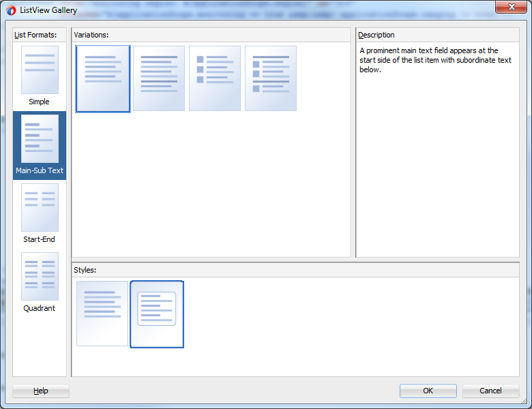Image resolution: width=532 pixels, height=409 pixels.
Task: Select the plain main-sub text variation thumbnail
Action: (103, 78)
